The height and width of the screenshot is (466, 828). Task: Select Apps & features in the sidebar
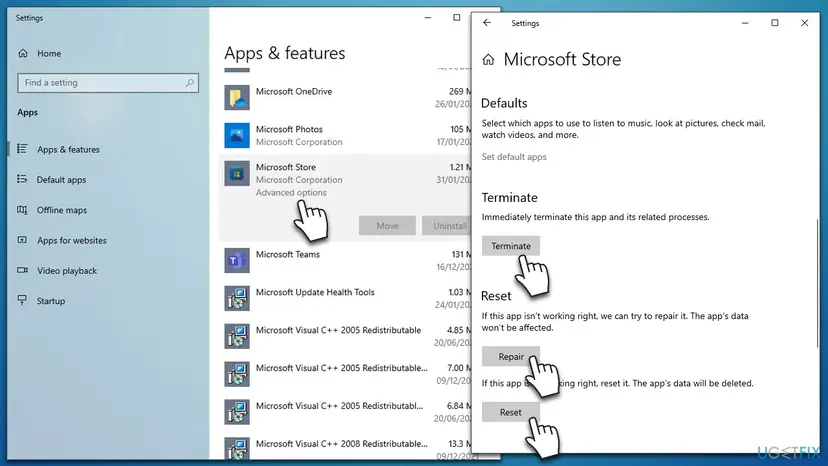(68, 150)
